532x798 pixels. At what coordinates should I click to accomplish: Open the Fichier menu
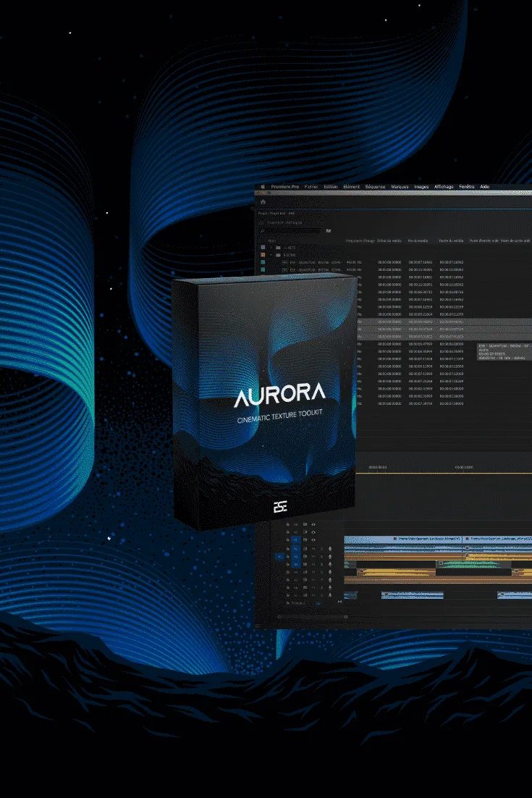point(311,187)
